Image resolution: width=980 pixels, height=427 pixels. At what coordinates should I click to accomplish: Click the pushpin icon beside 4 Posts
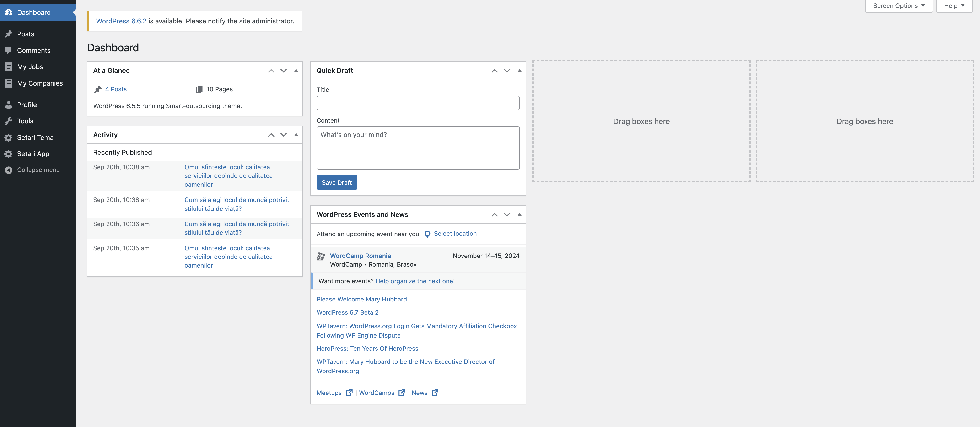(98, 89)
